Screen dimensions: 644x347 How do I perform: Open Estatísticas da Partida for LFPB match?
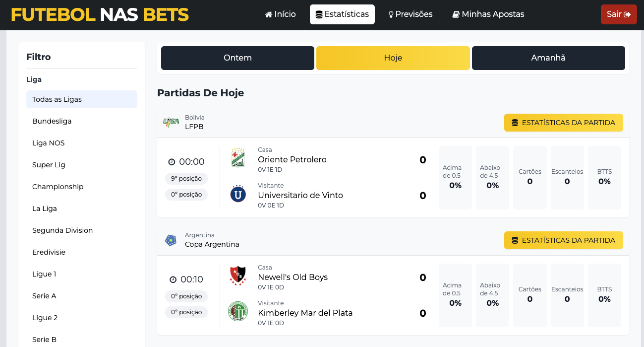coord(563,123)
